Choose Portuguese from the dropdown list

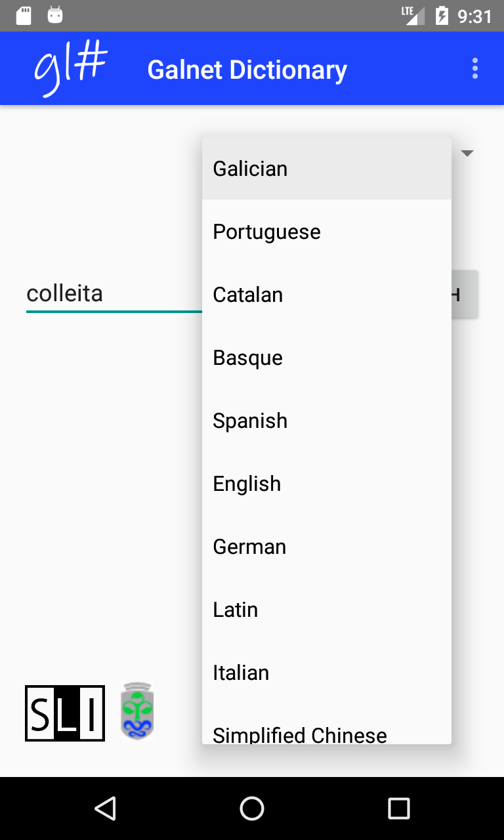tap(326, 232)
